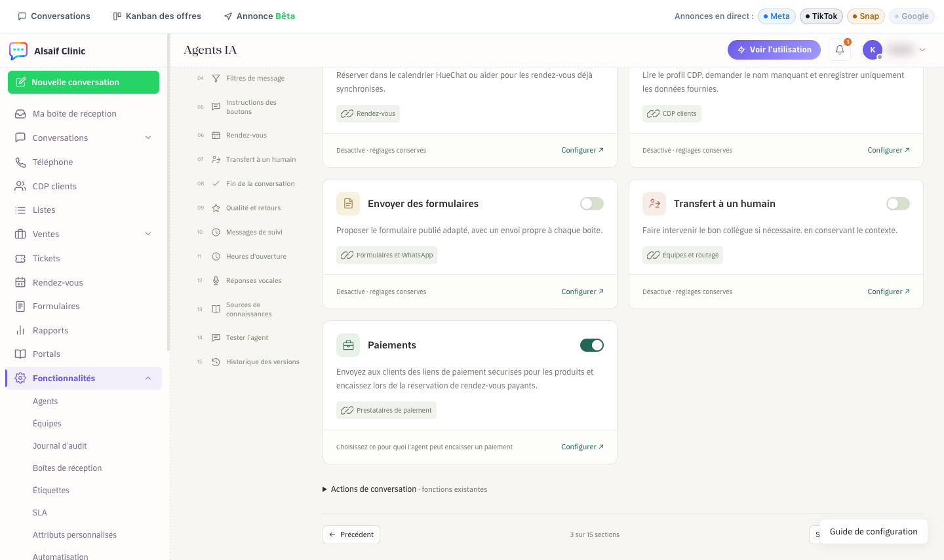The image size is (944, 560).
Task: Click the Paiements card briefcase icon
Action: coord(348,345)
